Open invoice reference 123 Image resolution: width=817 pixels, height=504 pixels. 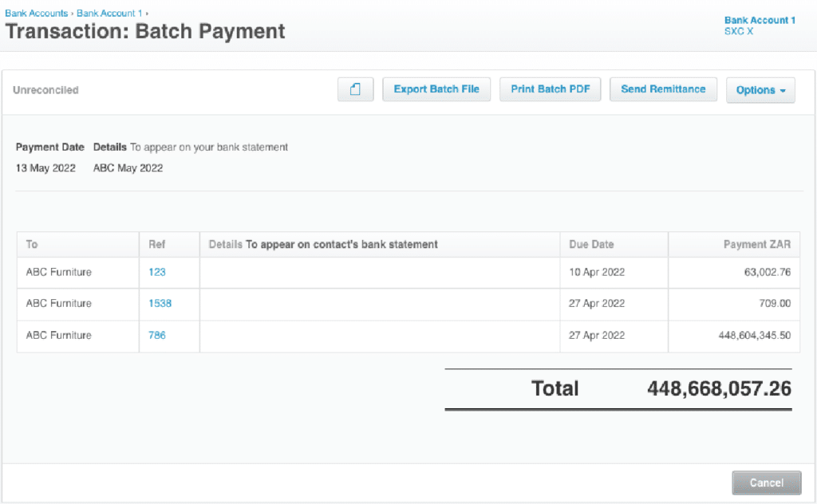click(157, 272)
